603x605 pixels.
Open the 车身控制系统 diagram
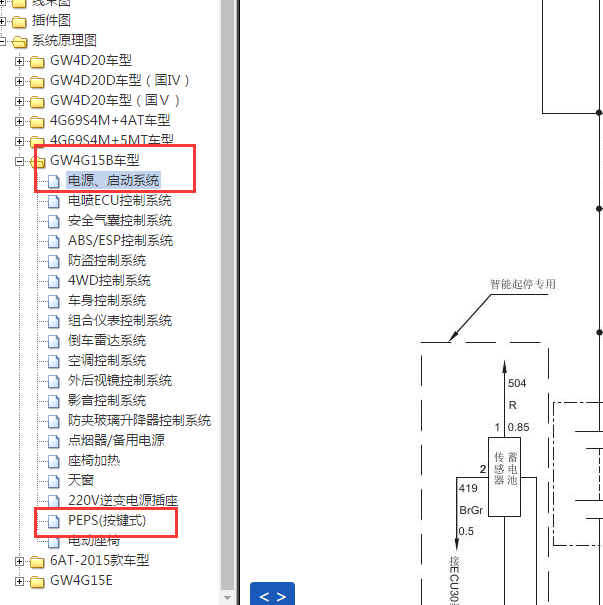[x=107, y=301]
